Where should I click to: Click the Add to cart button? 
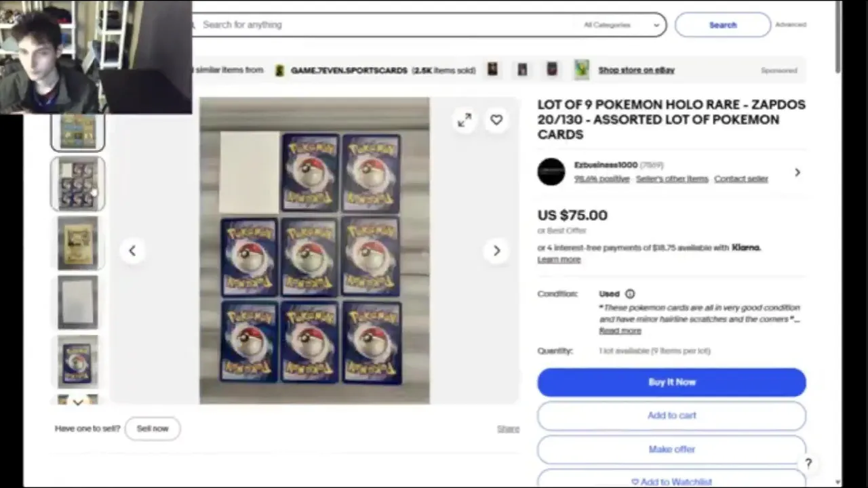tap(672, 415)
